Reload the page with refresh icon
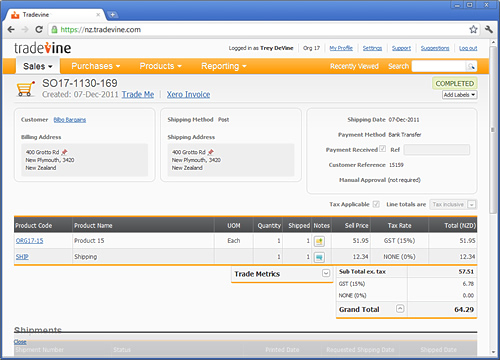 click(39, 29)
